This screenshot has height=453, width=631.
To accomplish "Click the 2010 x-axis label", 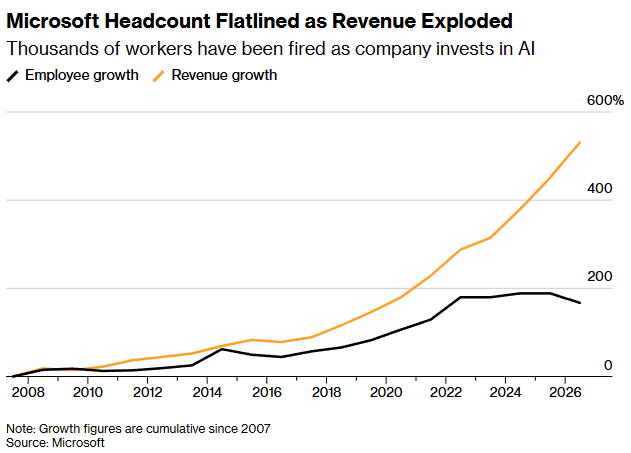I will click(x=88, y=392).
